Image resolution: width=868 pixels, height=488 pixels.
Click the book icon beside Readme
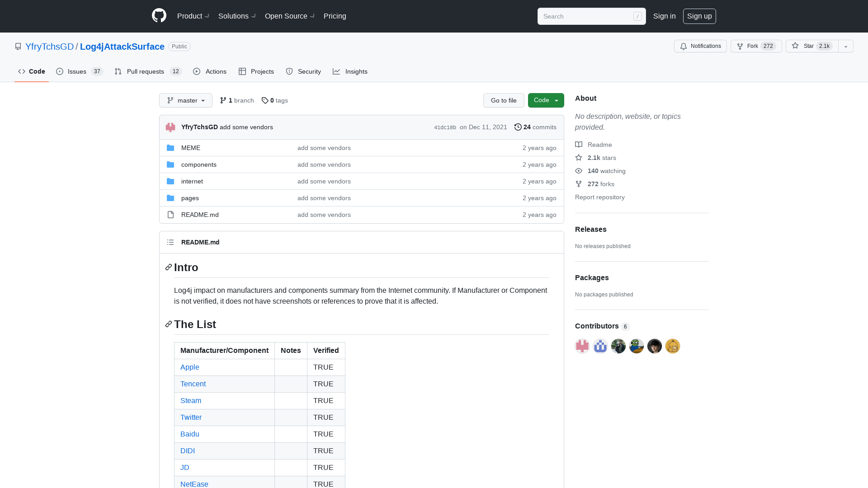point(579,145)
